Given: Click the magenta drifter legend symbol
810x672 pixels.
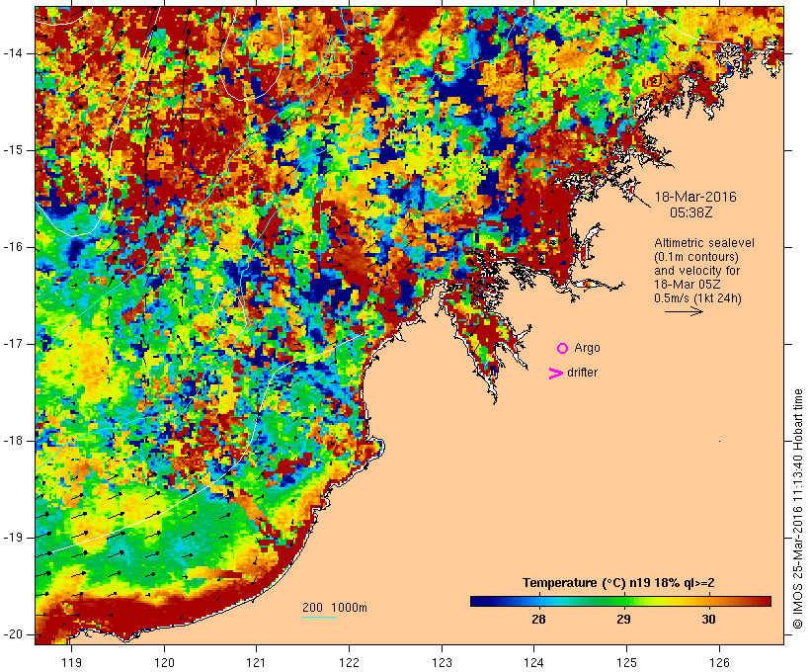Looking at the screenshot, I should [555, 374].
